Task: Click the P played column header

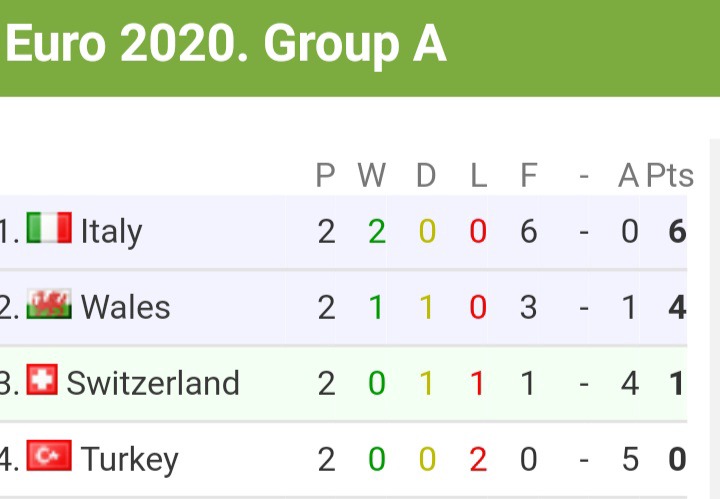Action: click(326, 176)
